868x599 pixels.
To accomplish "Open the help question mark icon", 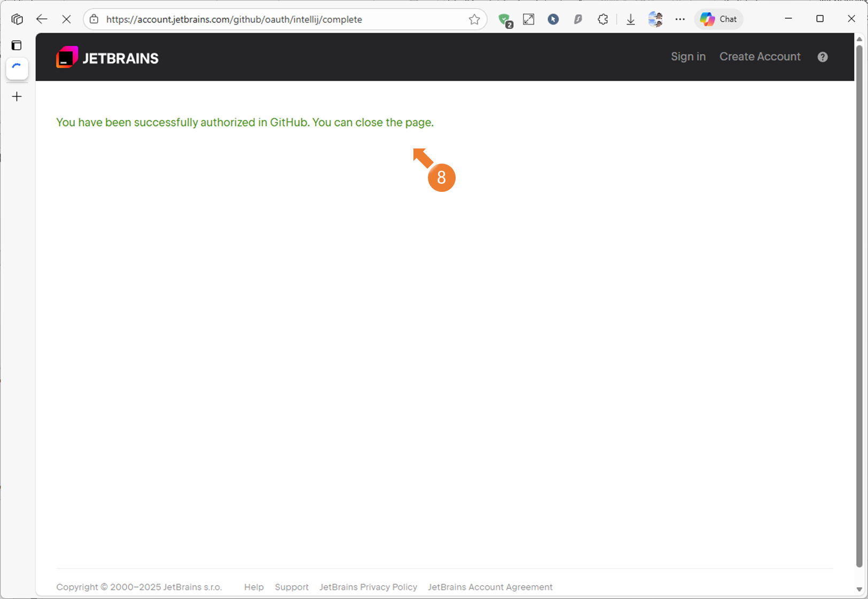I will point(823,57).
